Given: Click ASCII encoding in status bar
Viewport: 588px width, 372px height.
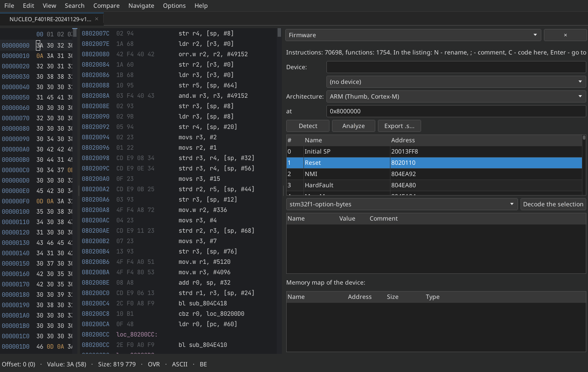Looking at the screenshot, I should click(x=180, y=364).
